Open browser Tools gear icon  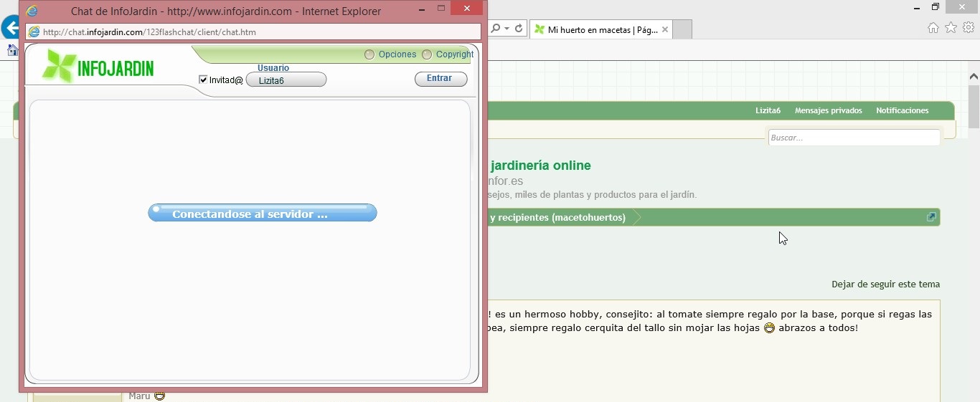[x=969, y=28]
